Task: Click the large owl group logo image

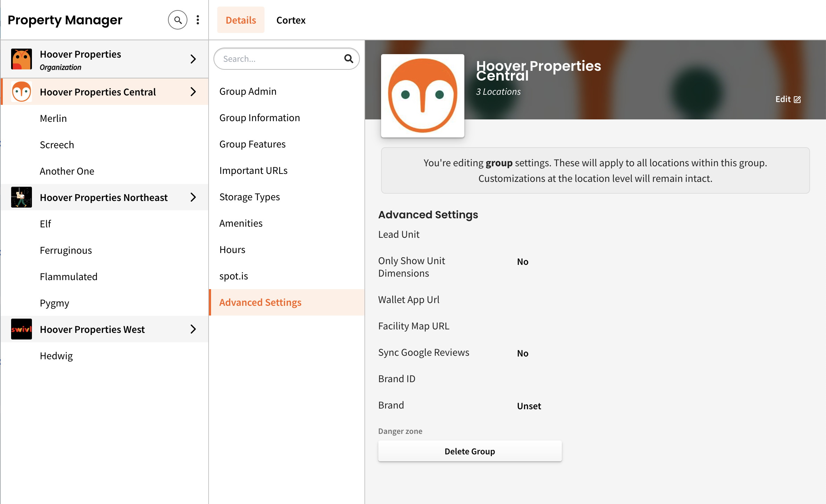Action: (422, 96)
